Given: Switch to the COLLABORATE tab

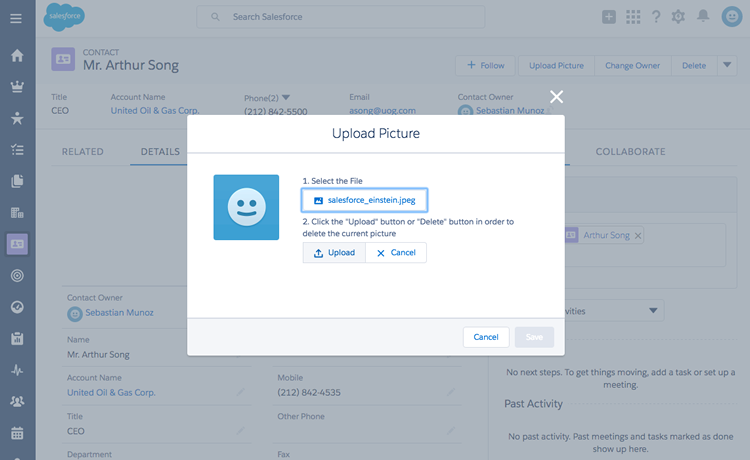Looking at the screenshot, I should pos(630,152).
